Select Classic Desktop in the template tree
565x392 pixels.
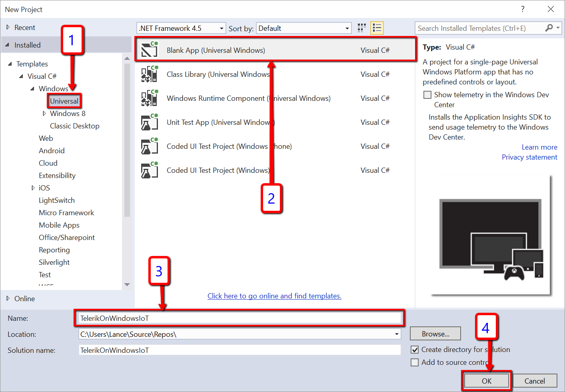[74, 126]
